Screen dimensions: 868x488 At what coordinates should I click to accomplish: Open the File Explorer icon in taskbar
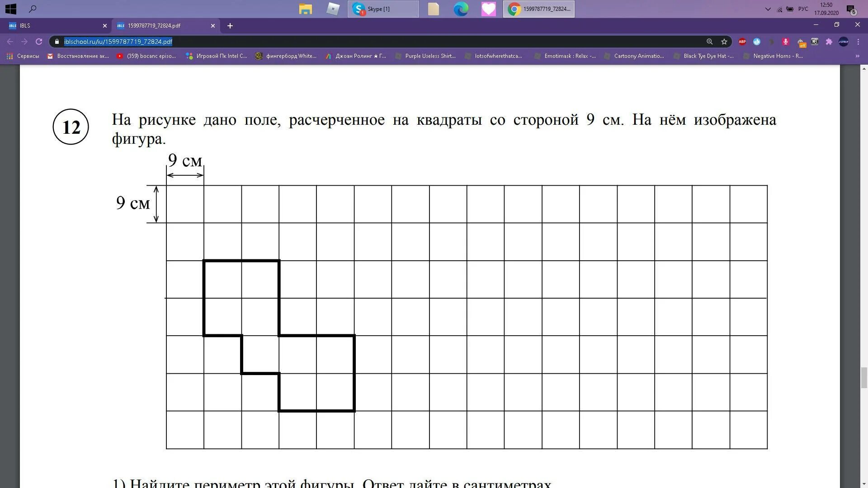tap(305, 8)
